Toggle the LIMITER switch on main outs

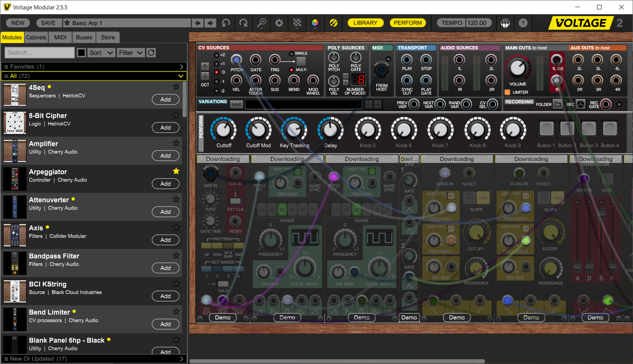tap(508, 92)
